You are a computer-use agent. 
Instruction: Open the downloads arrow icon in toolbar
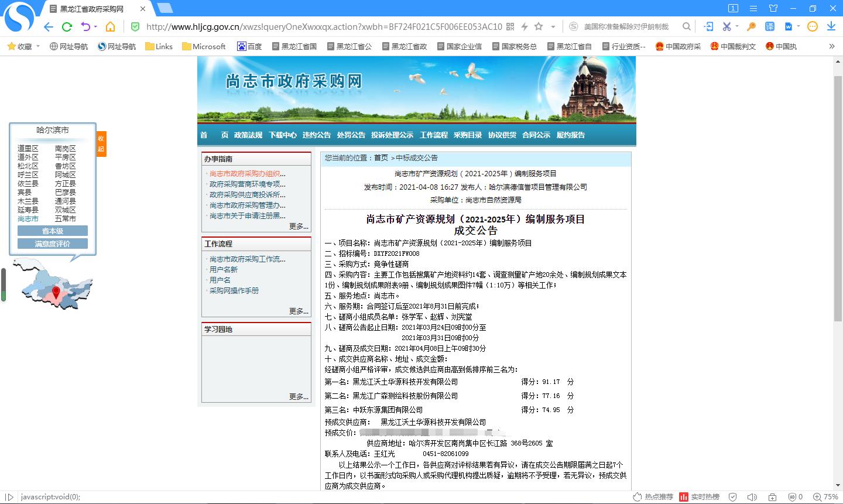pos(831,26)
